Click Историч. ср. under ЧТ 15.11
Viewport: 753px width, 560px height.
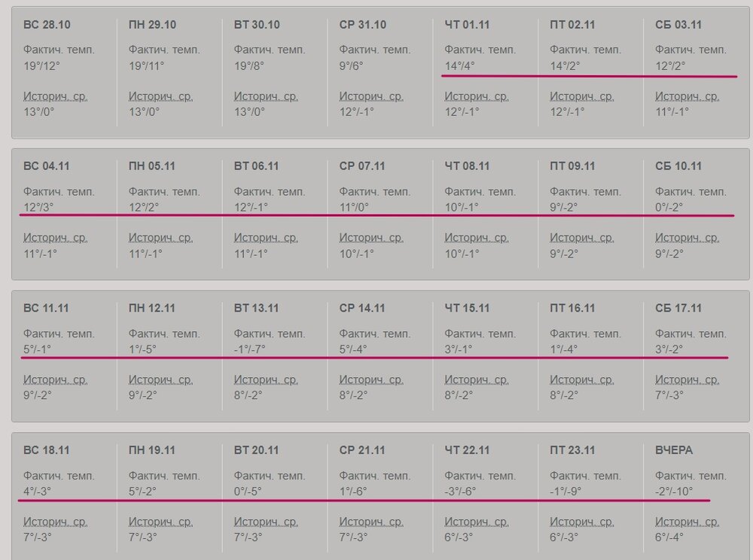pos(477,380)
